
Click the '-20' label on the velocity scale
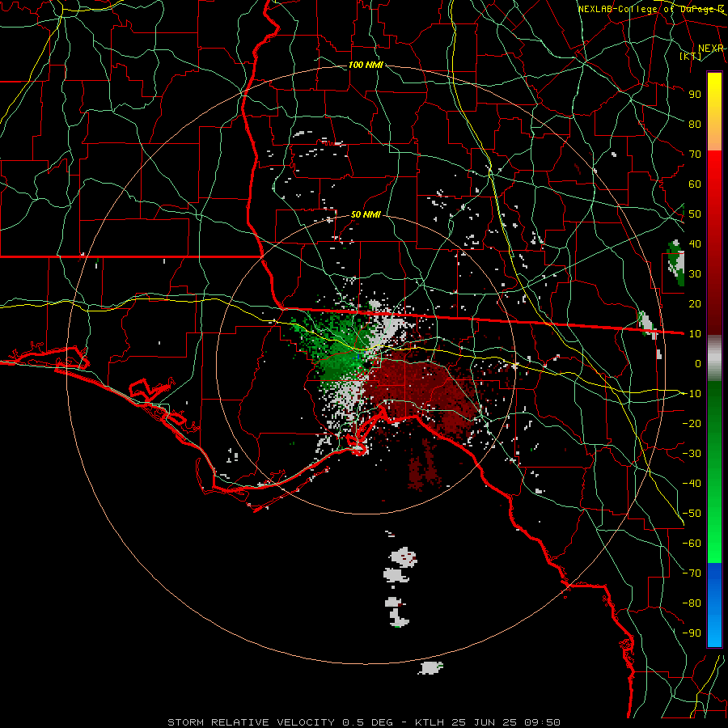(x=692, y=423)
